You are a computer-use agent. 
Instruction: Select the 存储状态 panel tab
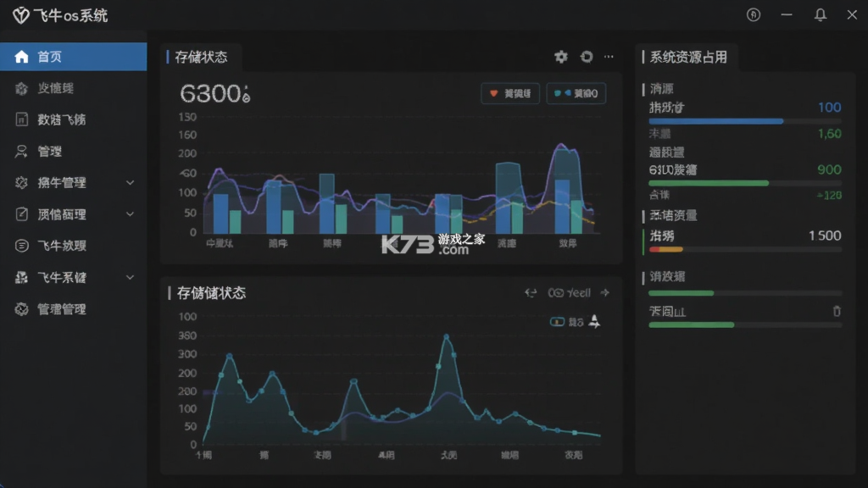click(201, 57)
